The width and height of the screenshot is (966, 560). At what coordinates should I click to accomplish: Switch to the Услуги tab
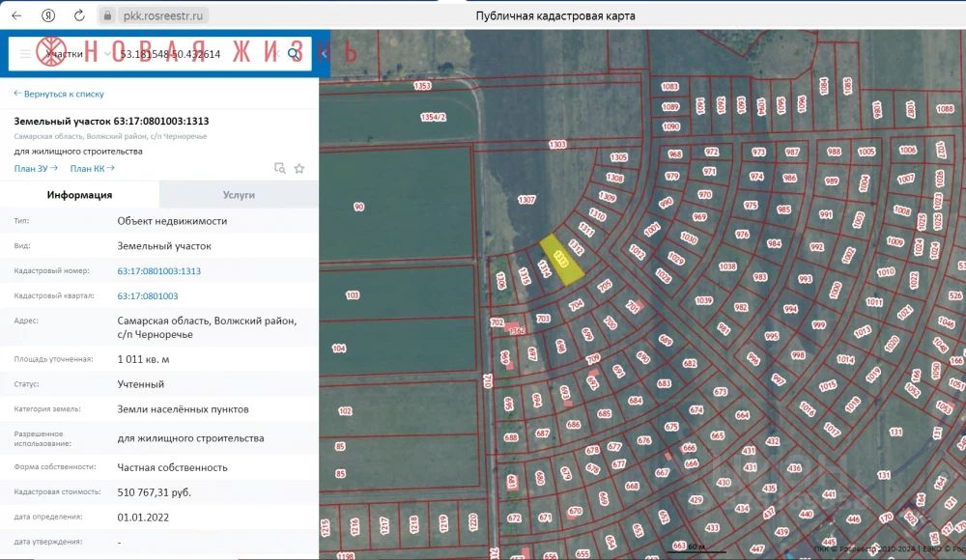click(x=239, y=194)
